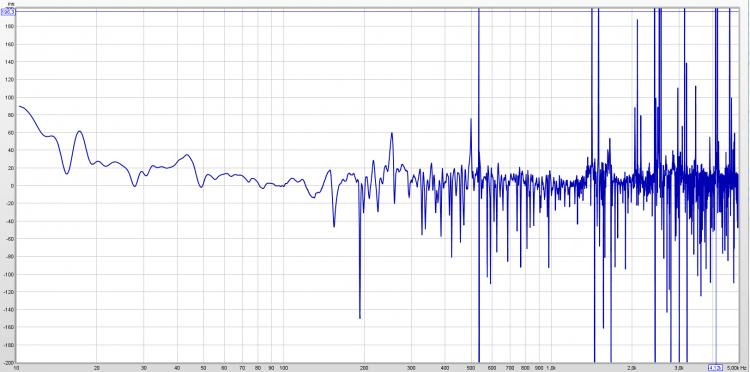
Task: Click the cursor value readout on the vertical axis
Action: [x=9, y=12]
